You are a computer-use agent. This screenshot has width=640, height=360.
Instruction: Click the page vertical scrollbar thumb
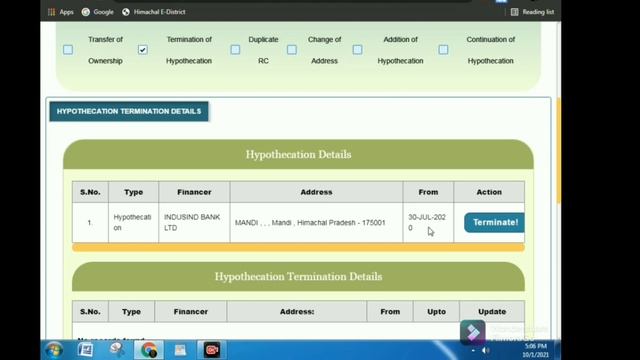coord(558,151)
